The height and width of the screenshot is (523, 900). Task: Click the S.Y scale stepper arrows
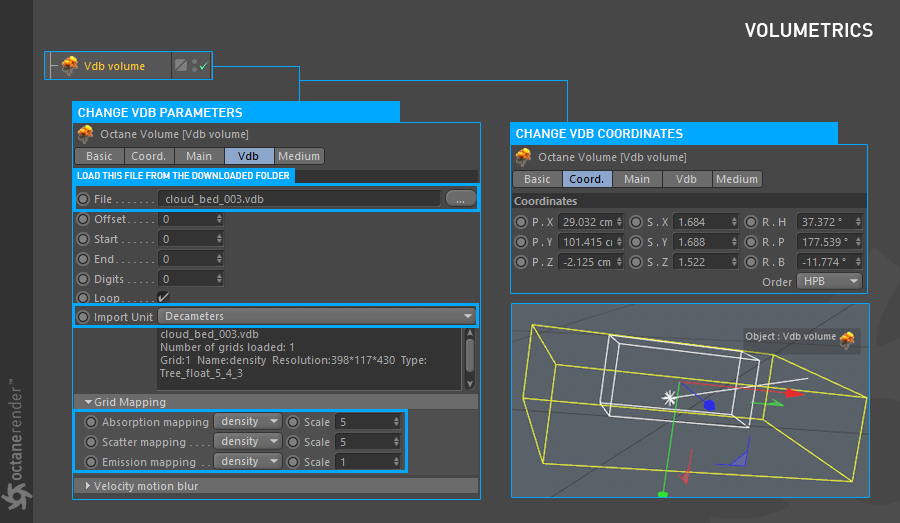click(x=734, y=242)
